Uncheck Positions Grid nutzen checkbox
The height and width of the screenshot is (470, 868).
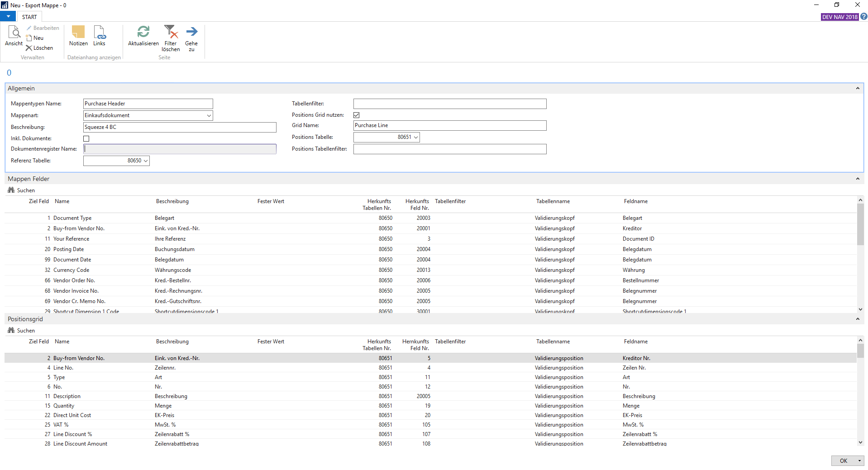pyautogui.click(x=356, y=115)
